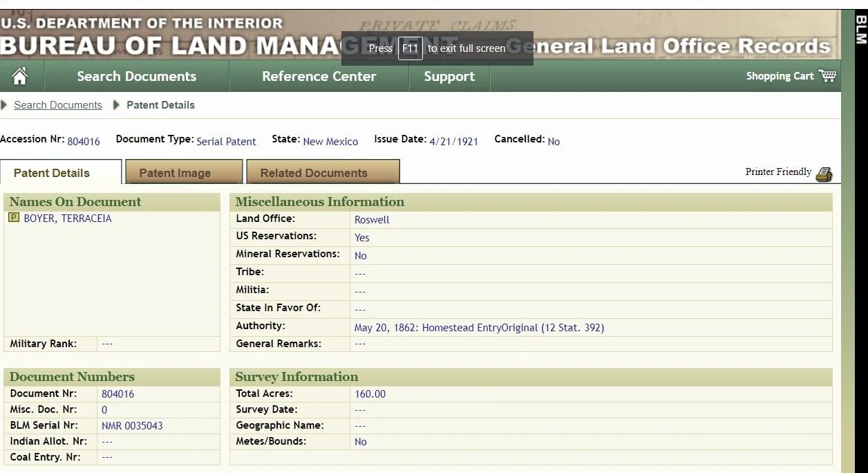The width and height of the screenshot is (868, 473).
Task: Switch to the Patent Image tab
Action: point(183,172)
